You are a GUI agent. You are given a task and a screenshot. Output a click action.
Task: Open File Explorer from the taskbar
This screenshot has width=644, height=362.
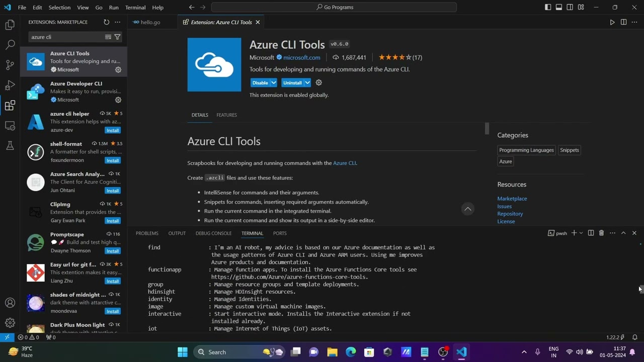332,352
